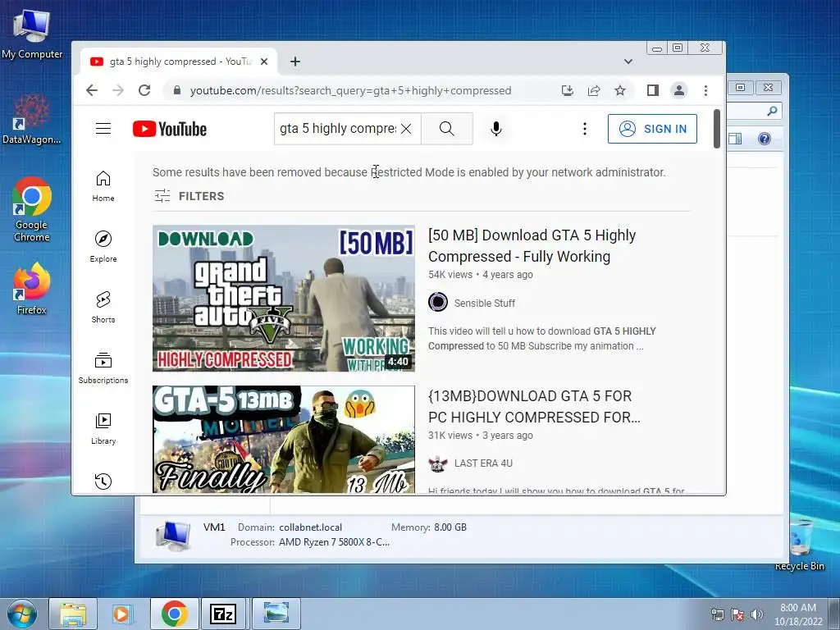Click the taskbar clock showing 8:00 AM
Viewport: 840px width, 630px height.
tap(797, 614)
